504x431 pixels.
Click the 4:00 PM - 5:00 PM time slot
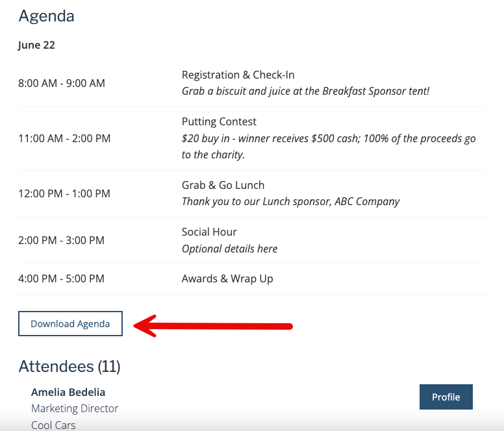(61, 278)
